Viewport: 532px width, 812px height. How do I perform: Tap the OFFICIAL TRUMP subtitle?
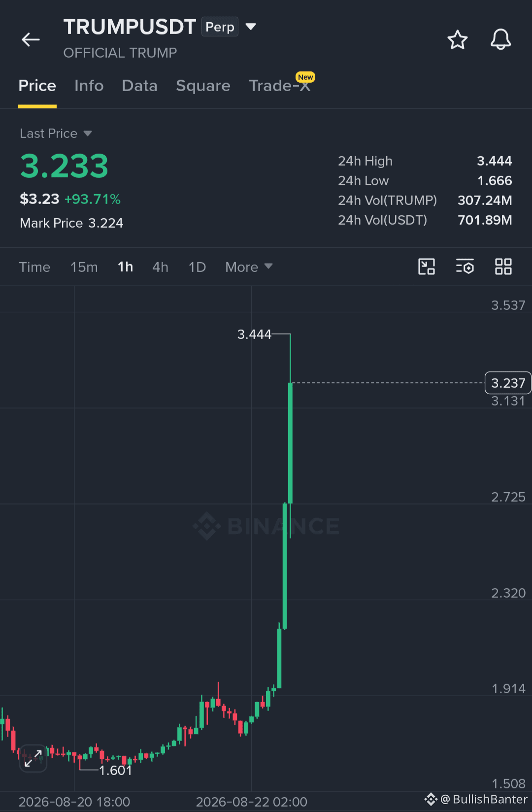click(x=120, y=53)
